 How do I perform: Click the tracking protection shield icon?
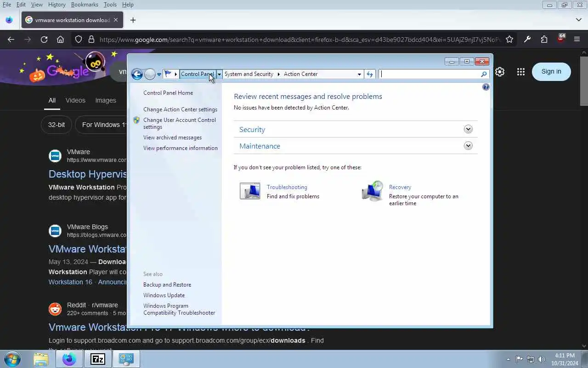(x=79, y=40)
